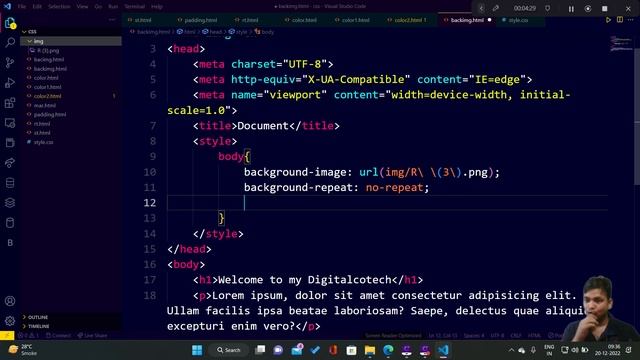Open Task View on the taskbar
Screen dimensions: 640x360
coord(260,350)
